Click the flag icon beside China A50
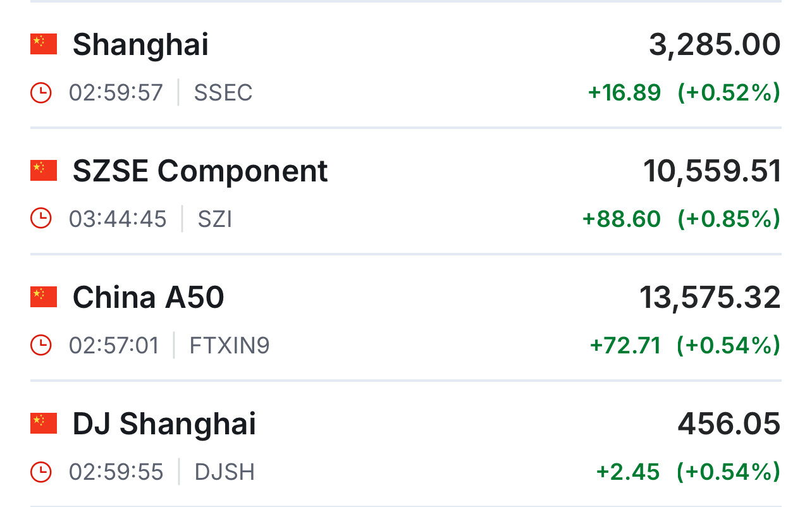Viewport: 812px width, 507px height. click(44, 297)
